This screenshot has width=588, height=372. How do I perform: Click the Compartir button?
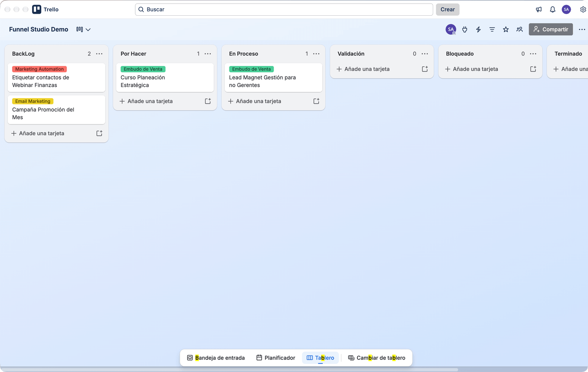click(551, 29)
